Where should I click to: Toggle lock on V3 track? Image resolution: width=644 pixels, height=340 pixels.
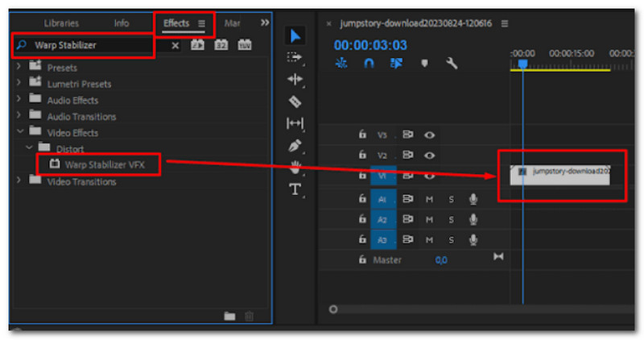click(x=362, y=134)
